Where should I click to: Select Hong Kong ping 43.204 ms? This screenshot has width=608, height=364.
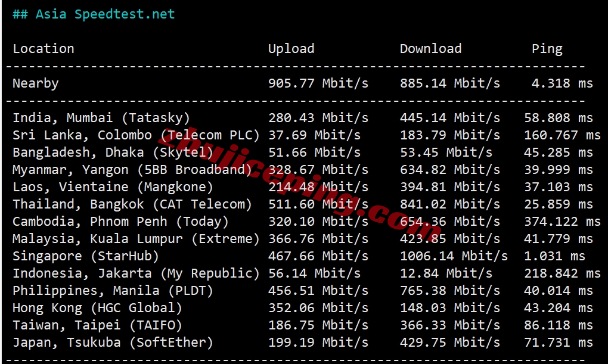(x=559, y=308)
